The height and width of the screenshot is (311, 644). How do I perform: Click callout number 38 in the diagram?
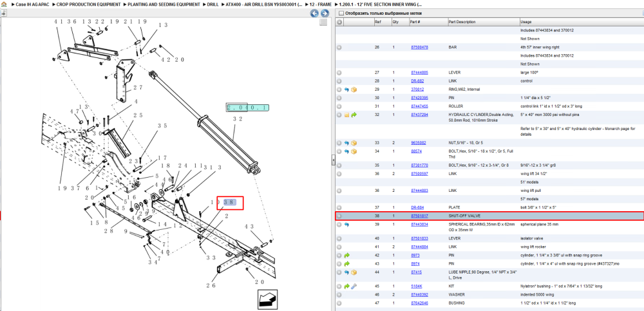229,203
